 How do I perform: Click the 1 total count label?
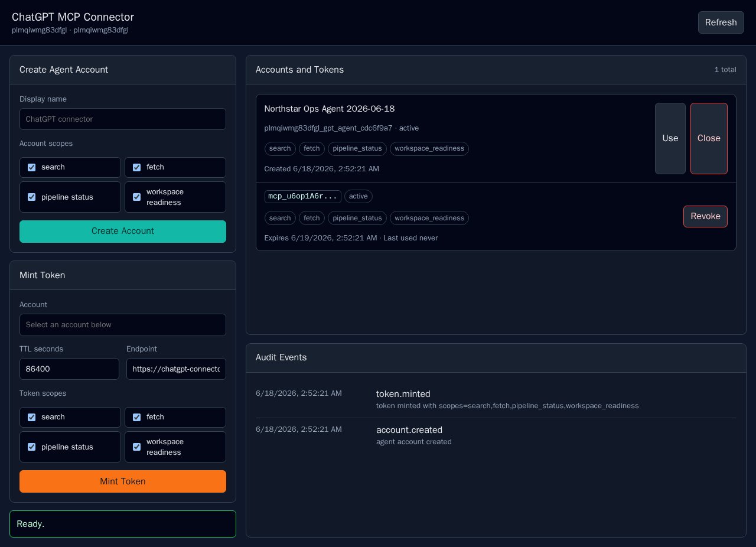pyautogui.click(x=725, y=70)
